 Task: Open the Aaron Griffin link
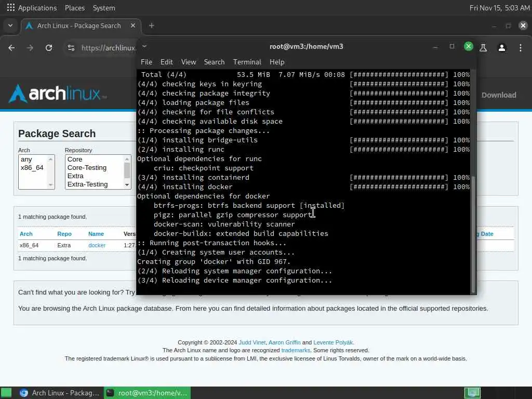[x=284, y=342]
